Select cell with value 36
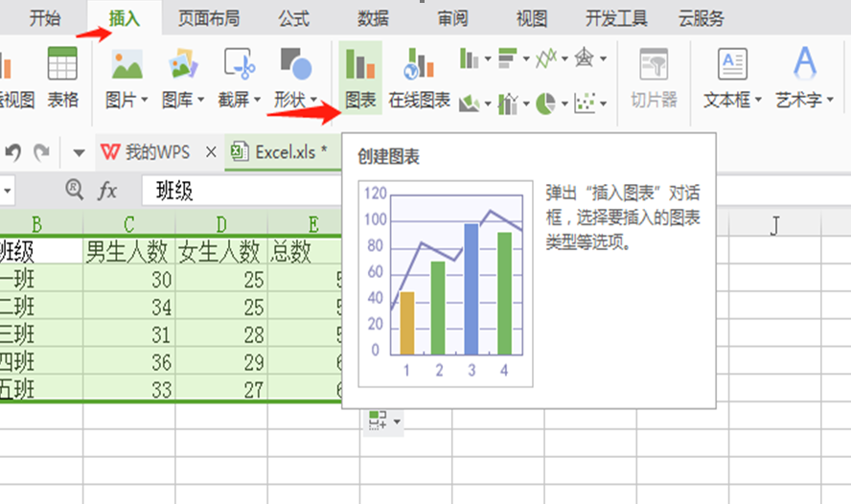The image size is (851, 504). (129, 362)
